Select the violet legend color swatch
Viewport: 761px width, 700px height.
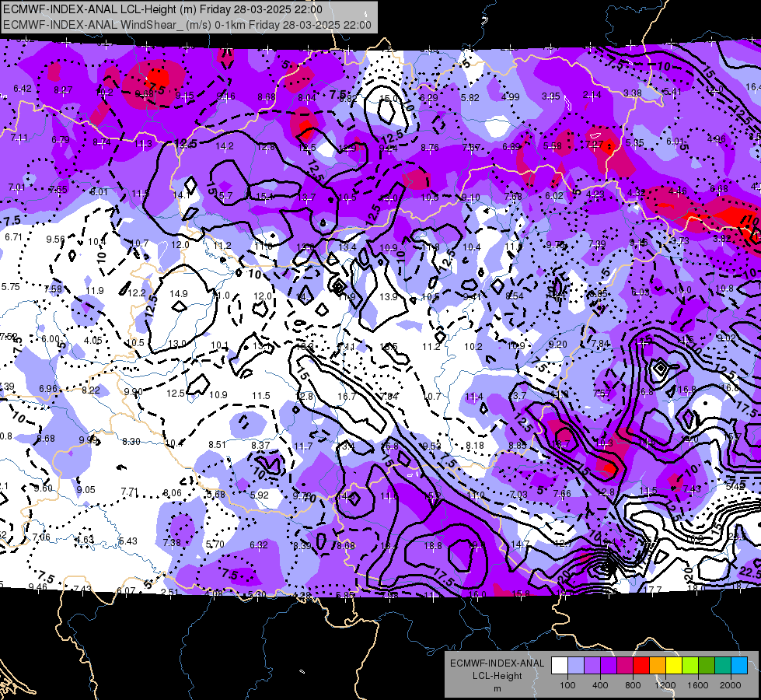pos(609,666)
